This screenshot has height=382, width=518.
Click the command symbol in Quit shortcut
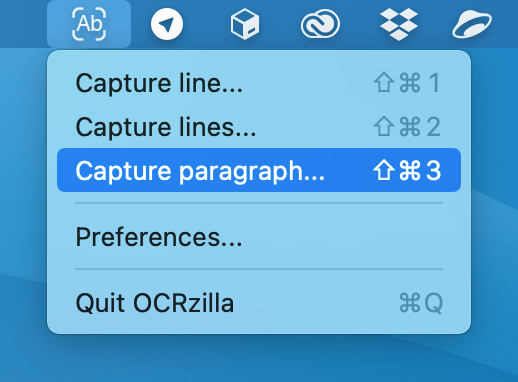tap(410, 303)
